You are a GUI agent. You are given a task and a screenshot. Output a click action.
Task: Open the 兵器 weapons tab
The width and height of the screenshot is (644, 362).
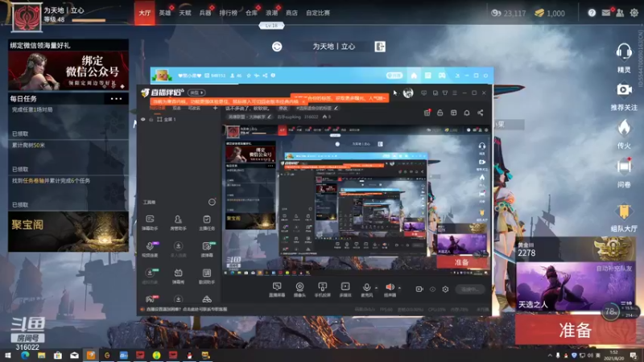205,13
